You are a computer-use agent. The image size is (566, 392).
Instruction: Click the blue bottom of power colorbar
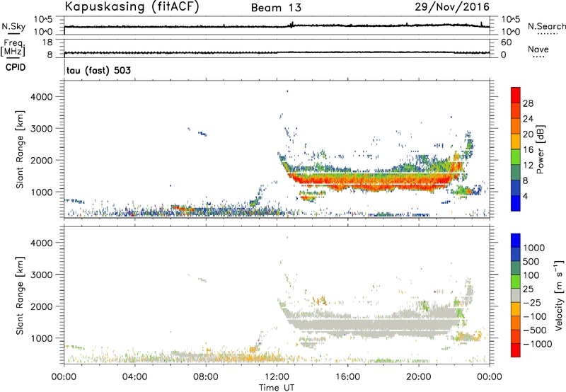tap(516, 203)
